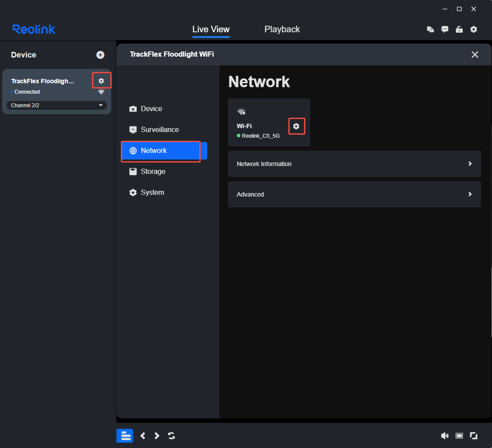Click the Reolink_CS_5G network name

pos(260,136)
